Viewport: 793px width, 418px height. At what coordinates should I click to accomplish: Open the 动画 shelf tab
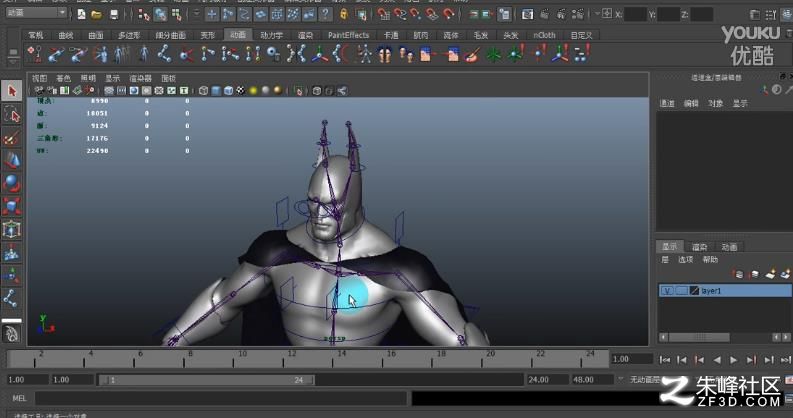tap(238, 35)
